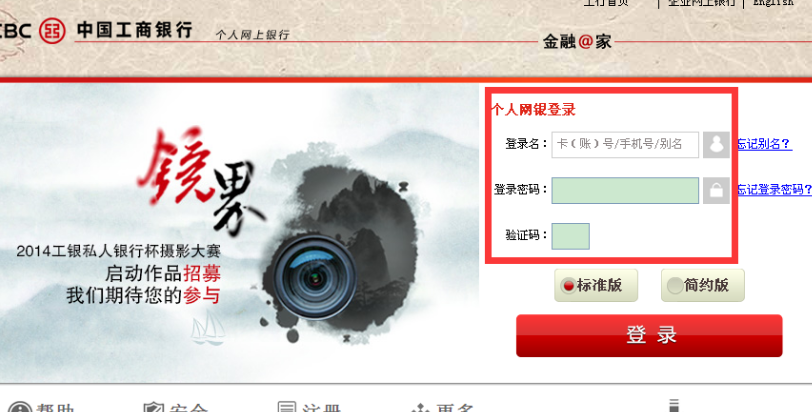
Task: Go to 工行首页 in top navigation
Action: [606, 3]
